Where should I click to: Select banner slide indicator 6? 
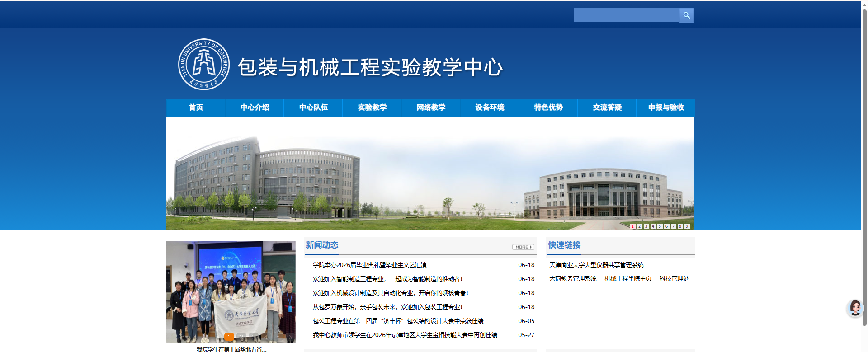tap(666, 226)
